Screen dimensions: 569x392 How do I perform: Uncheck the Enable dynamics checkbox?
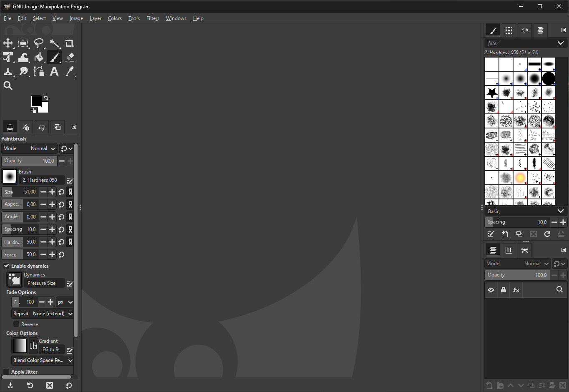(x=7, y=266)
